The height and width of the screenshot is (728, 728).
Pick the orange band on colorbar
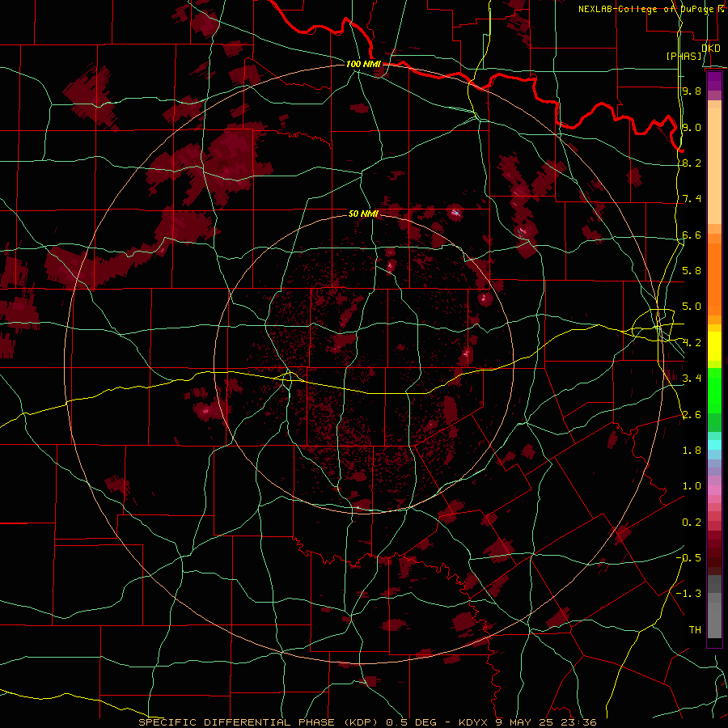click(714, 279)
